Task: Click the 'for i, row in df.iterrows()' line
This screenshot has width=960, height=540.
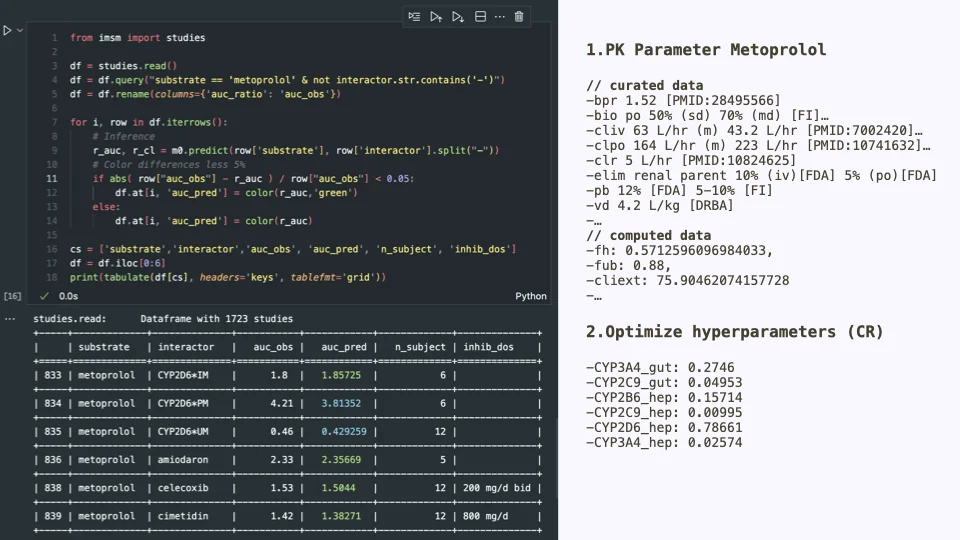Action: point(149,122)
